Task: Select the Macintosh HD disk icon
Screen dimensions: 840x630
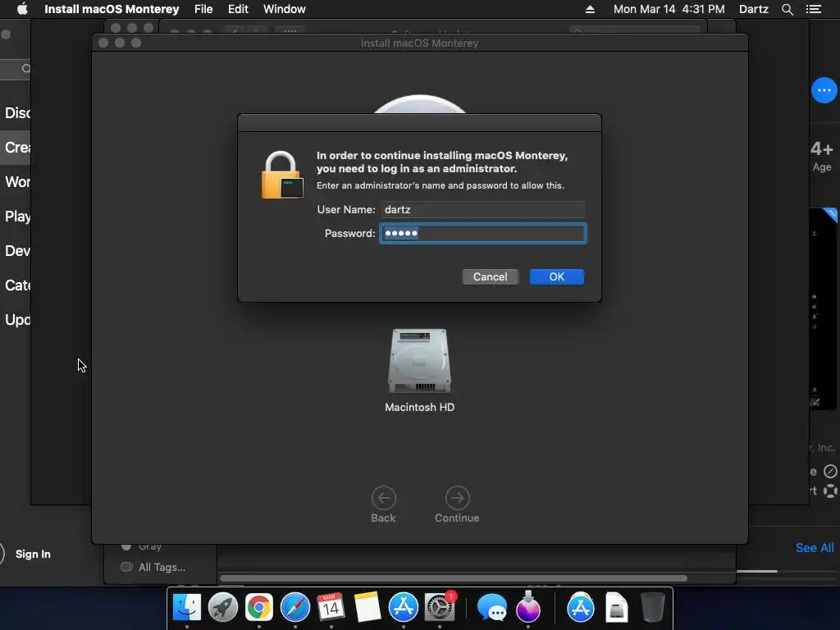Action: coord(419,361)
